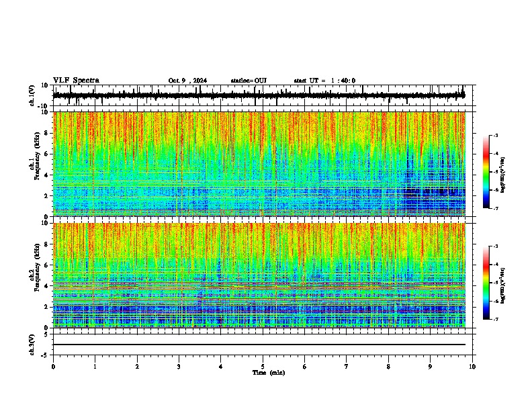This screenshot has width=532, height=411.
Task: Click the "5" tick on the ch.3(V) axis
Action: [47, 334]
